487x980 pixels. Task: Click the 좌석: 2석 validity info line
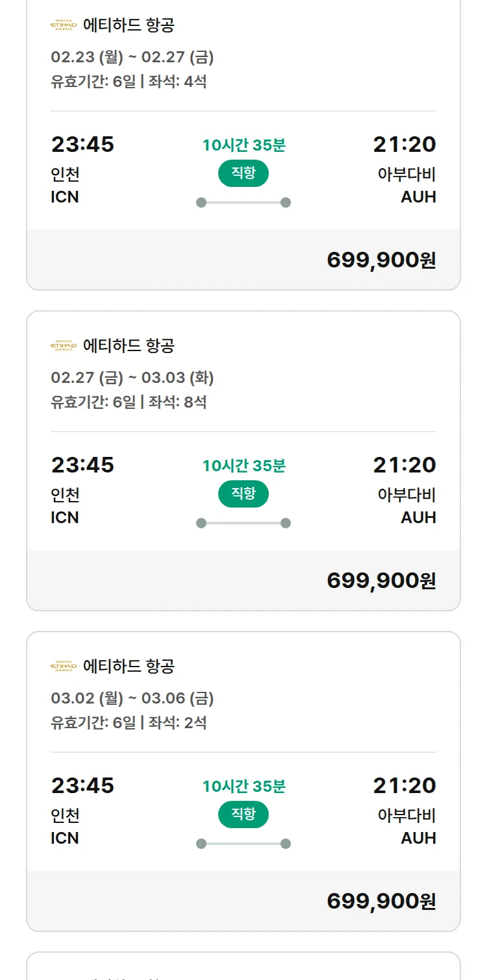coord(129,722)
